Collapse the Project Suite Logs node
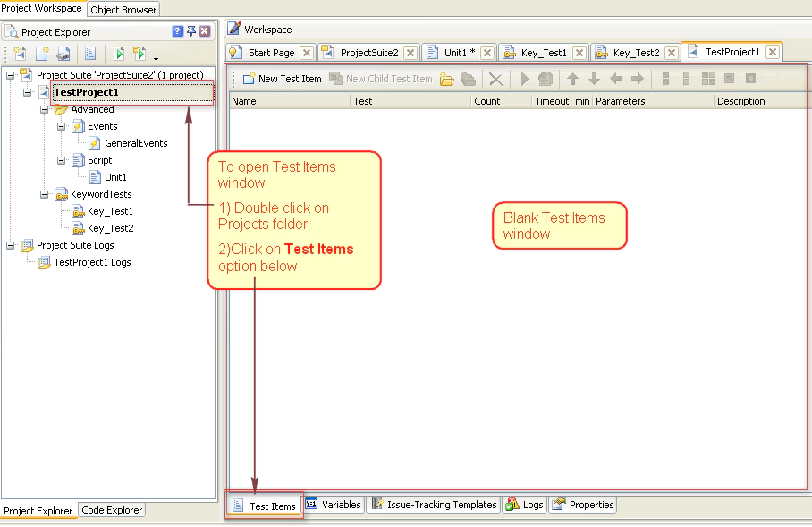Image resolution: width=812 pixels, height=527 pixels. 11,245
